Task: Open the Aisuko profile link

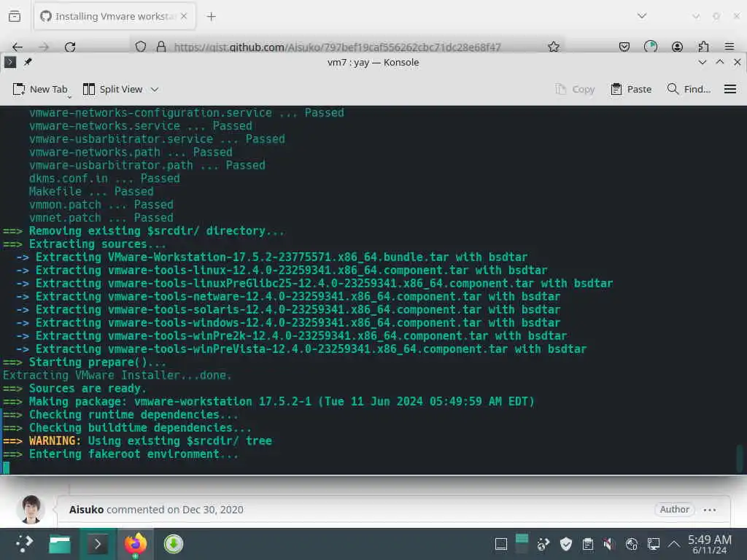Action: coord(86,510)
